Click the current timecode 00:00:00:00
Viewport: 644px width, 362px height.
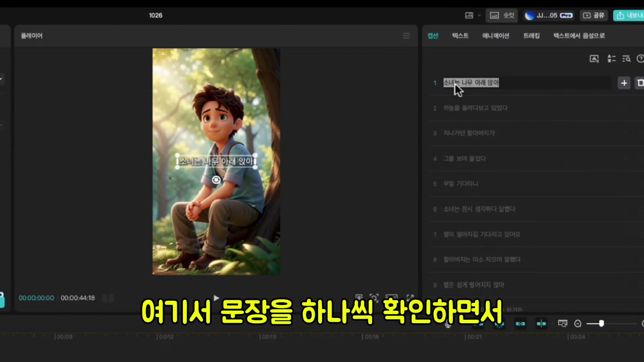click(36, 298)
